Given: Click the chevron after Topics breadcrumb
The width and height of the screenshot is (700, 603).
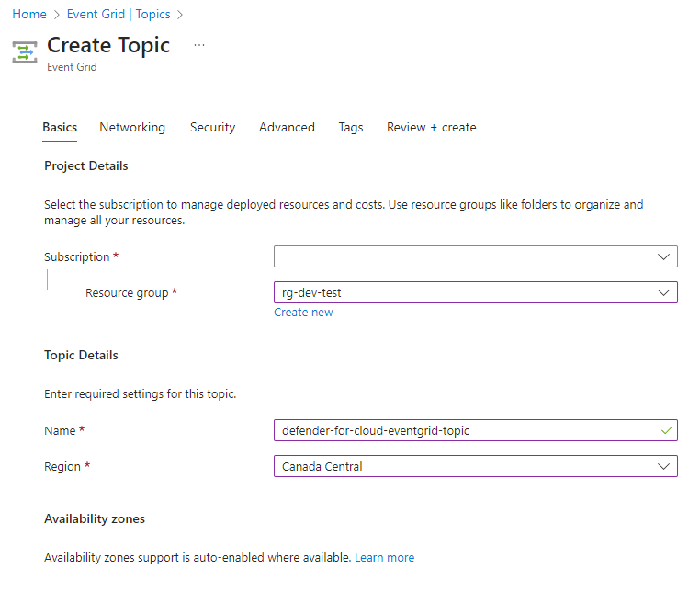Looking at the screenshot, I should [180, 15].
